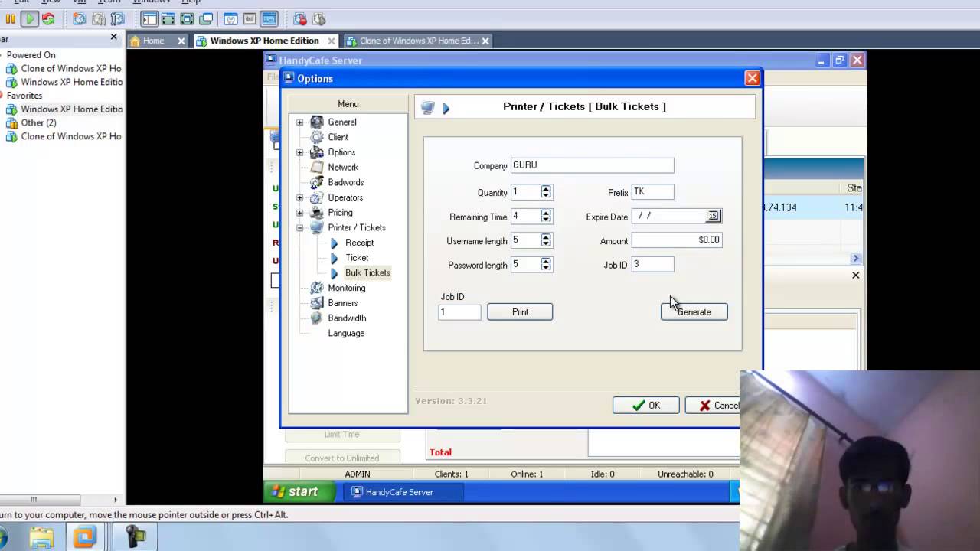Screen dimensions: 980x551
Task: Switch to Clone of Windows XP Home tab
Action: point(418,41)
